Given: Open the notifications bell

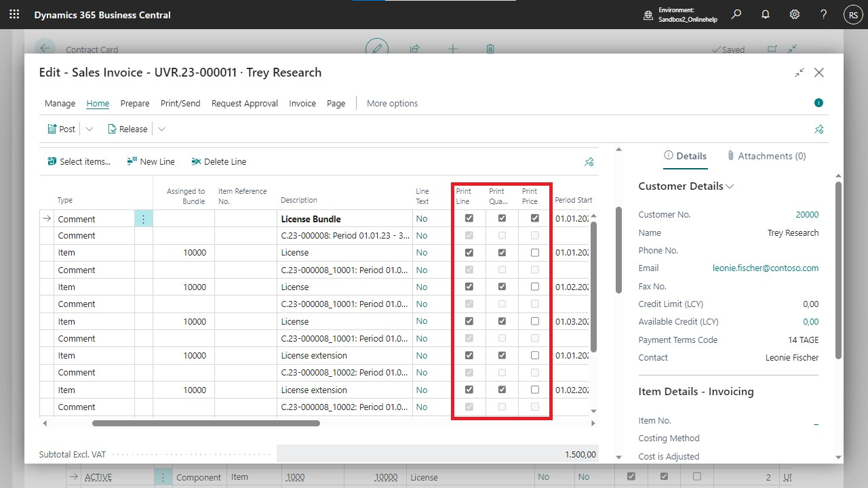Looking at the screenshot, I should [x=766, y=14].
